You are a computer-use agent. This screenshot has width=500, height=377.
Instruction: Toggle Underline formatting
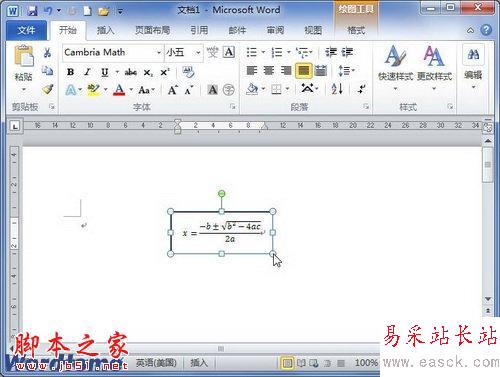[x=104, y=72]
